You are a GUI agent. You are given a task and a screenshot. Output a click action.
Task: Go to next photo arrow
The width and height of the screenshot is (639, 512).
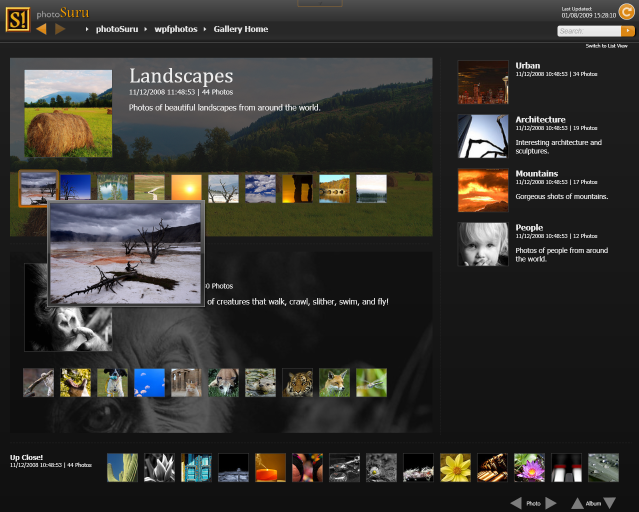pyautogui.click(x=551, y=503)
